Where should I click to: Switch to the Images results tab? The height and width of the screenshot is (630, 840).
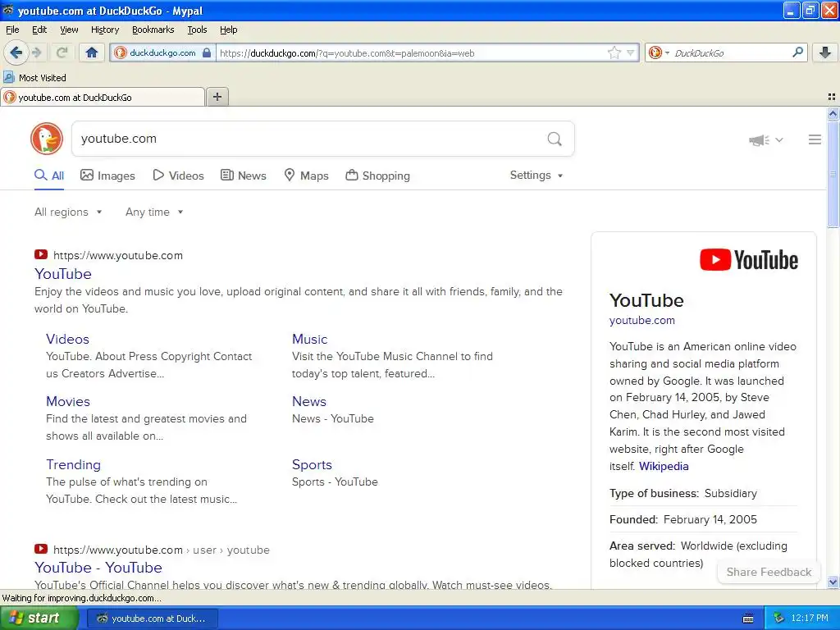point(107,176)
